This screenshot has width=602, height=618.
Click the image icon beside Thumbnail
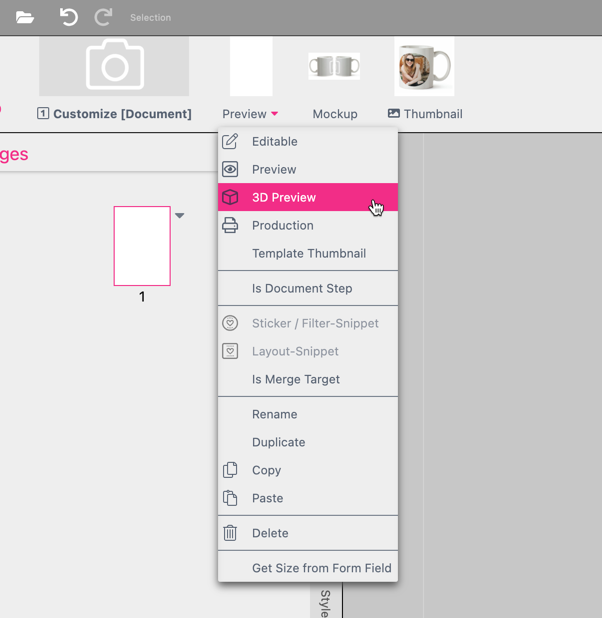[393, 114]
